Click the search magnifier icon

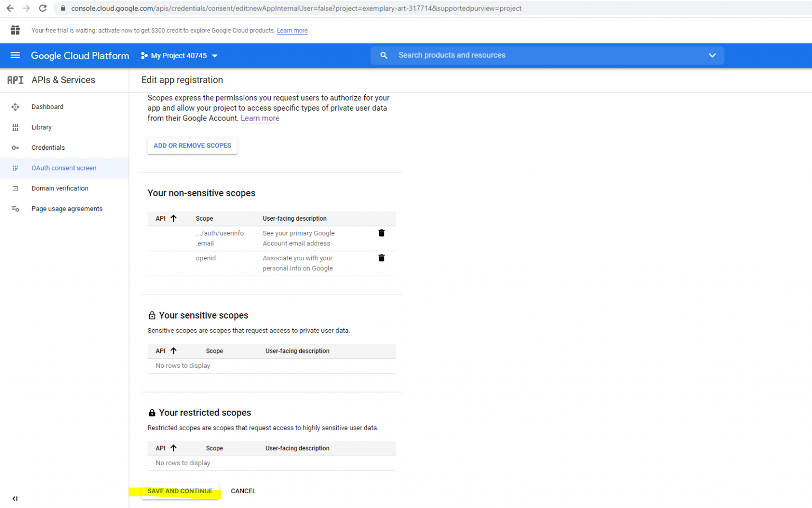click(384, 56)
